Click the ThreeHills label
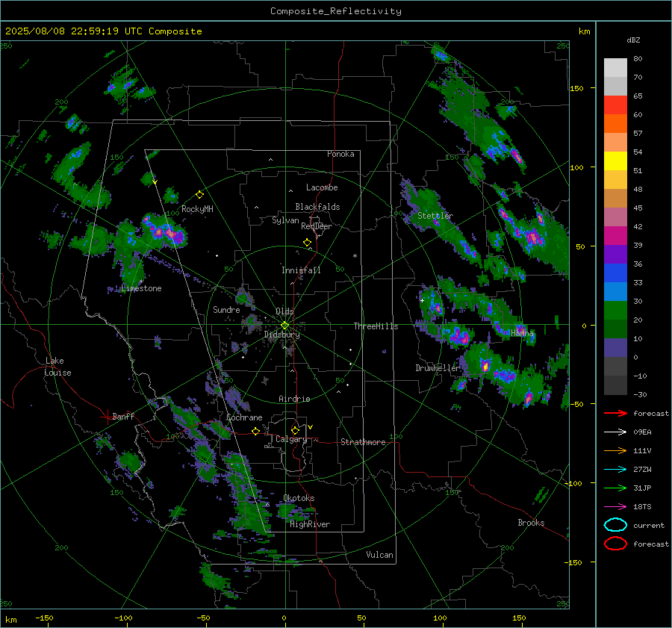The image size is (672, 628). pos(376,326)
